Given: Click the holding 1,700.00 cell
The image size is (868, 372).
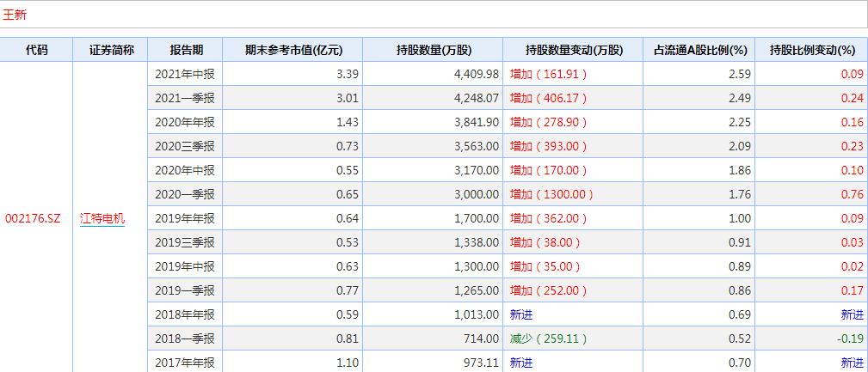Looking at the screenshot, I should pos(433,218).
